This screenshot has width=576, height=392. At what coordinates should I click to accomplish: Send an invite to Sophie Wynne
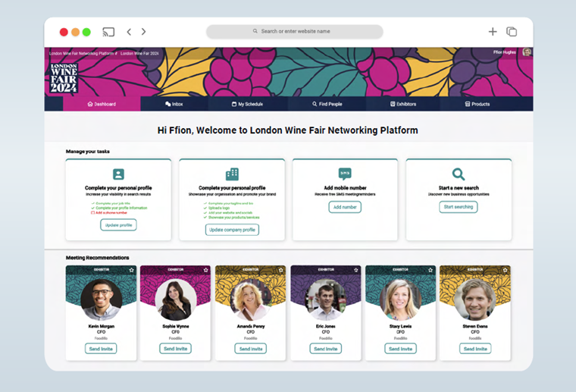176,349
